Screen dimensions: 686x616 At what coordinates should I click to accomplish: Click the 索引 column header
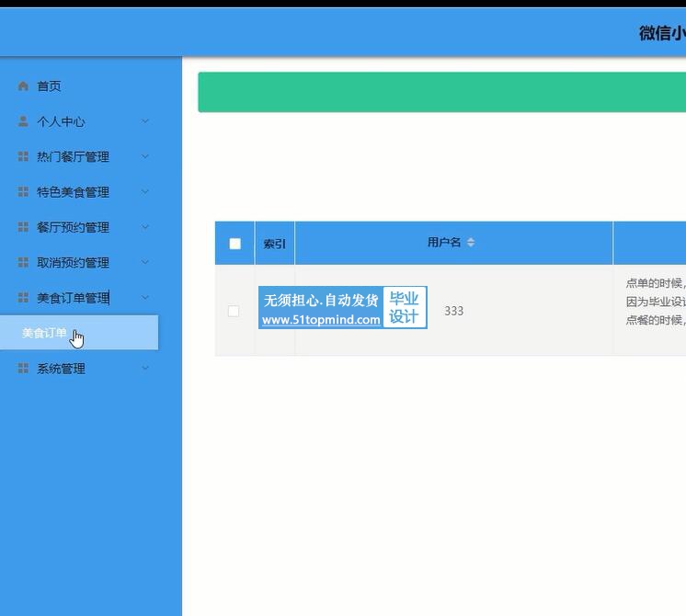click(274, 244)
